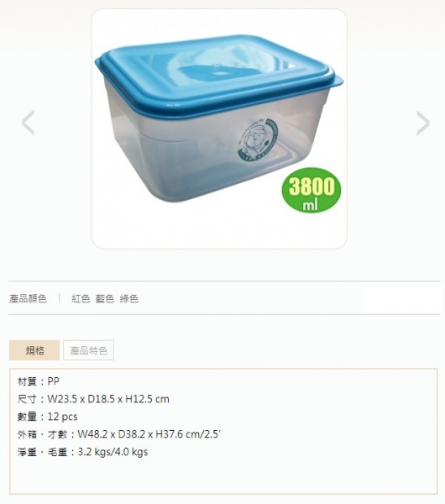Click the 數量 12 pcs line
The height and width of the screenshot is (504, 445).
click(x=48, y=417)
